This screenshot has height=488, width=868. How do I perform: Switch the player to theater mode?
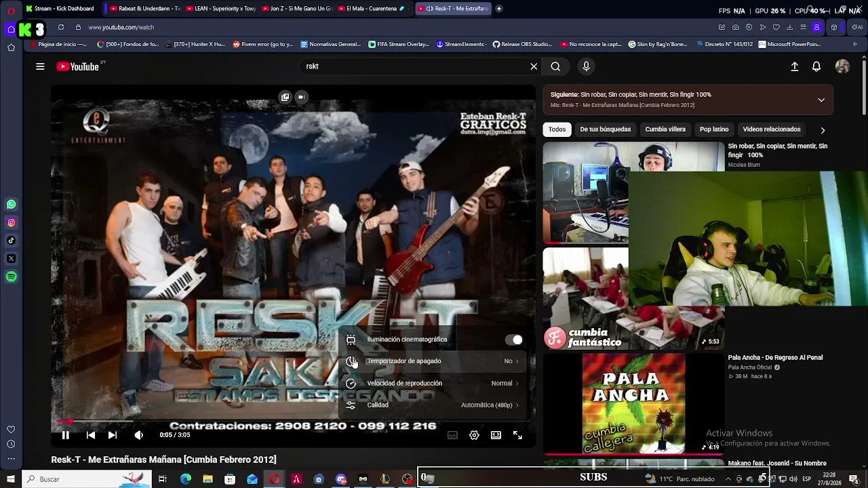point(496,435)
